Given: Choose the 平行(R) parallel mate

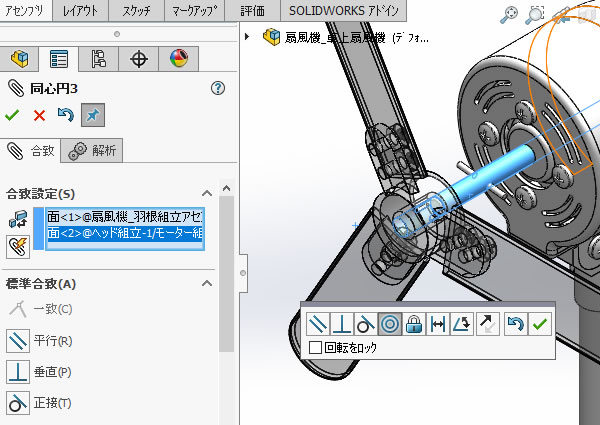Looking at the screenshot, I should (x=39, y=340).
